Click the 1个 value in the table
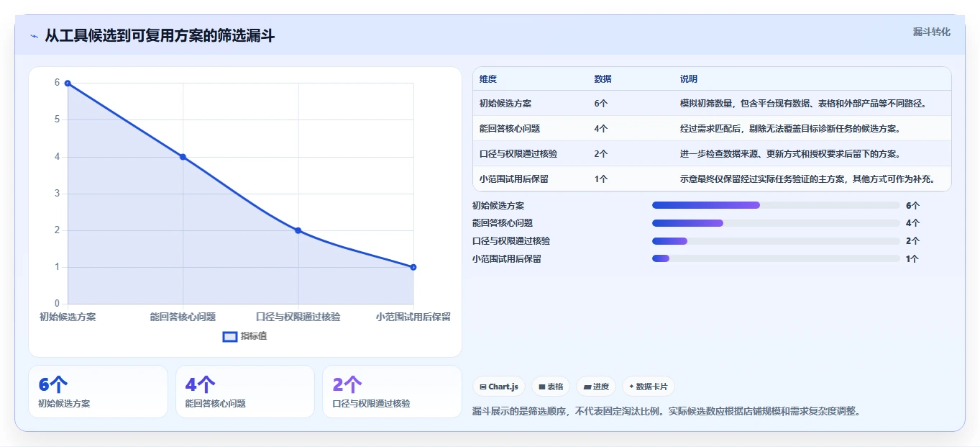 (601, 179)
